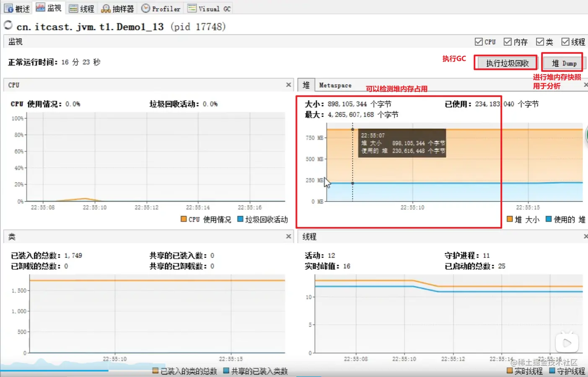The image size is (588, 377).
Task: Click the loading spinner icon beside the process name
Action: [x=8, y=25]
